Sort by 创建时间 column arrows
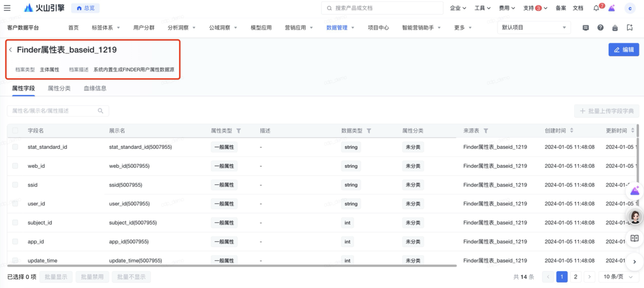This screenshot has height=288, width=644. tap(572, 130)
